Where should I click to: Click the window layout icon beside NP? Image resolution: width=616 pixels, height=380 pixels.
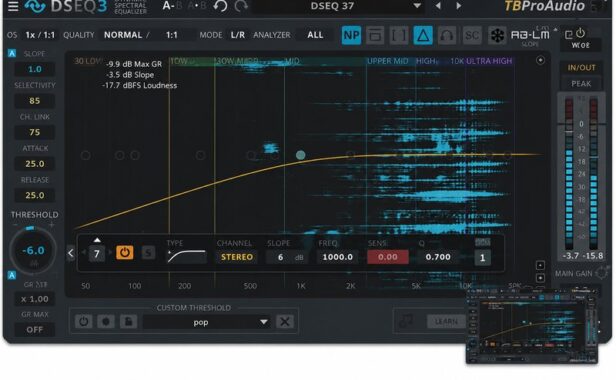coord(375,35)
